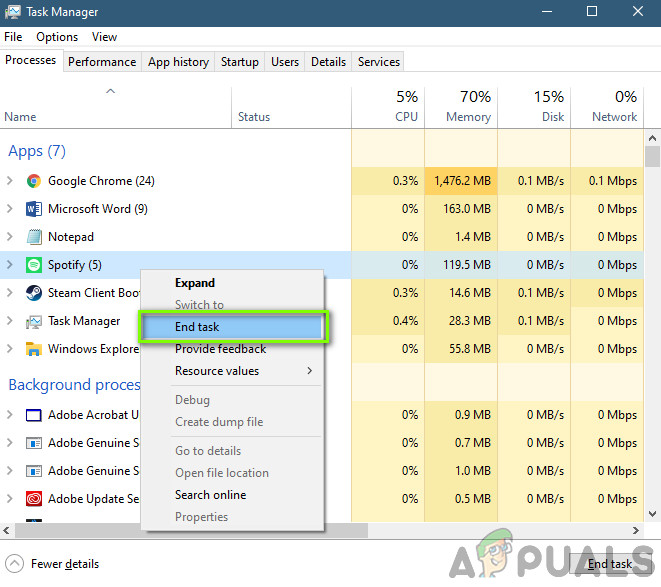The width and height of the screenshot is (661, 587).
Task: Click the Microsoft Word icon
Action: pyautogui.click(x=33, y=209)
